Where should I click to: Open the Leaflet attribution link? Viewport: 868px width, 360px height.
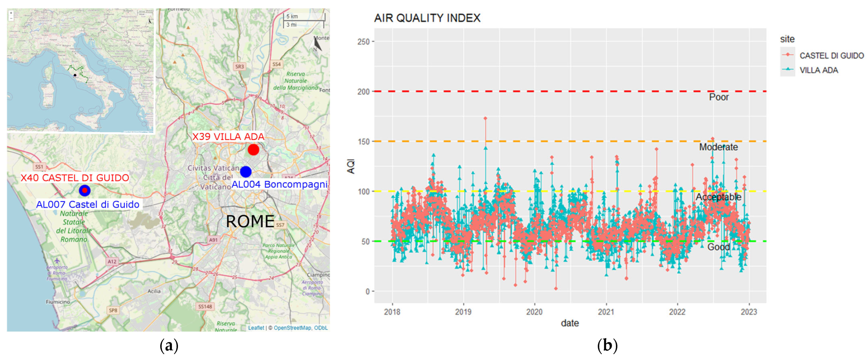pos(256,328)
